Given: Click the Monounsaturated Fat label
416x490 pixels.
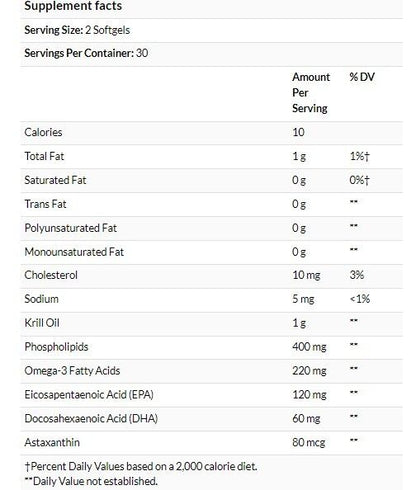Looking at the screenshot, I should (74, 252).
